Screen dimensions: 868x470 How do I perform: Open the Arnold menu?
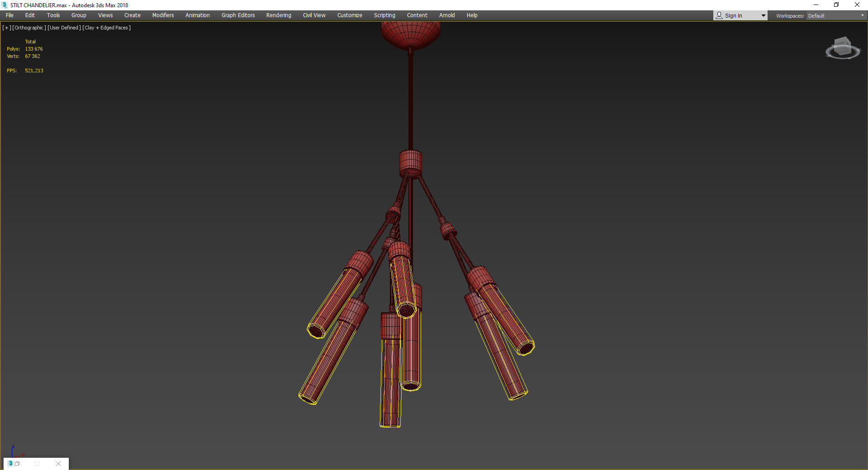click(x=447, y=15)
